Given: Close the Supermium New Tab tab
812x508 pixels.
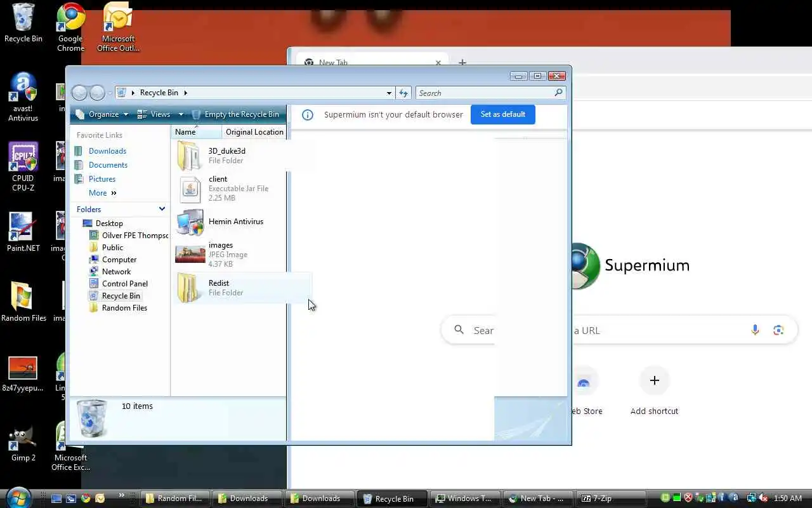Looking at the screenshot, I should [x=438, y=62].
